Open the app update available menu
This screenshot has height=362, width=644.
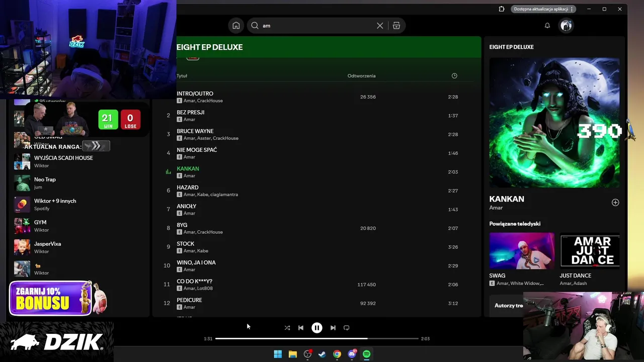pyautogui.click(x=544, y=9)
